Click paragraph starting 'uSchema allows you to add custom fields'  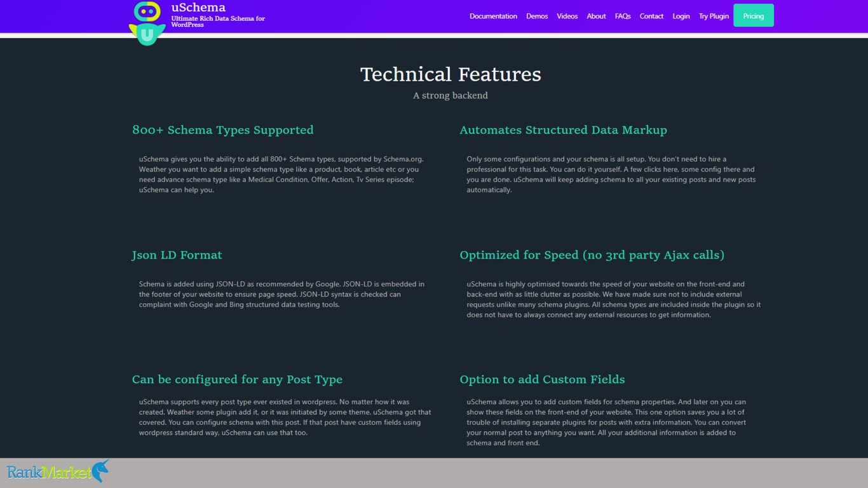click(606, 422)
